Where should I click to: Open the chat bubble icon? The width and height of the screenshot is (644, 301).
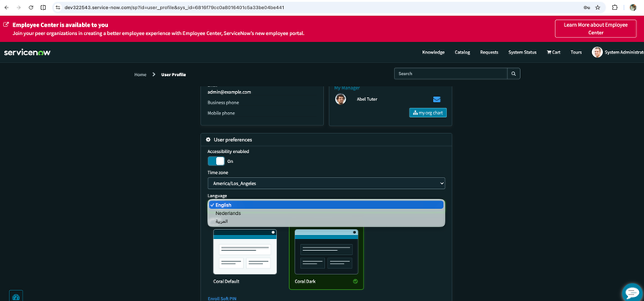(x=631, y=293)
